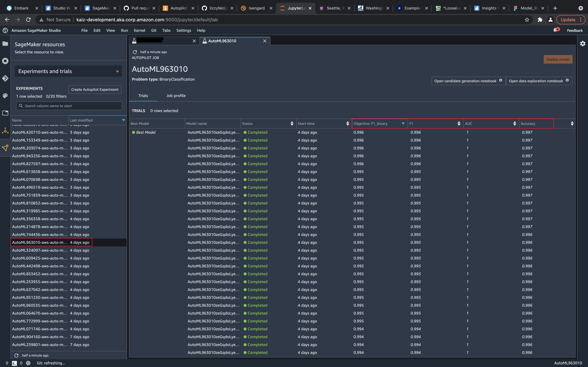Screen dimensions: 588x367
Task: Open running terminals and kernels panel
Action: 5,61
